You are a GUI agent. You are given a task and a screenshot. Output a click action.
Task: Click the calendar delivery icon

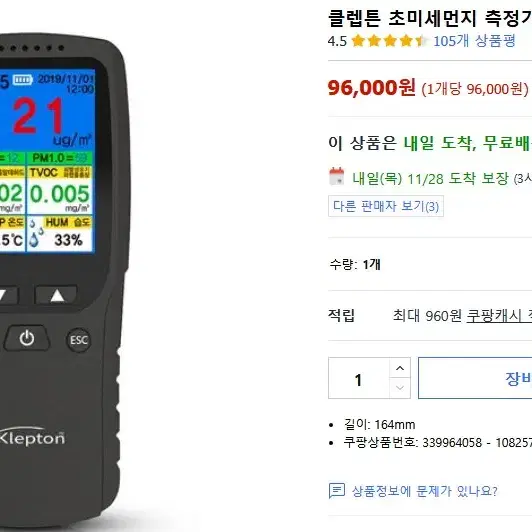337,176
